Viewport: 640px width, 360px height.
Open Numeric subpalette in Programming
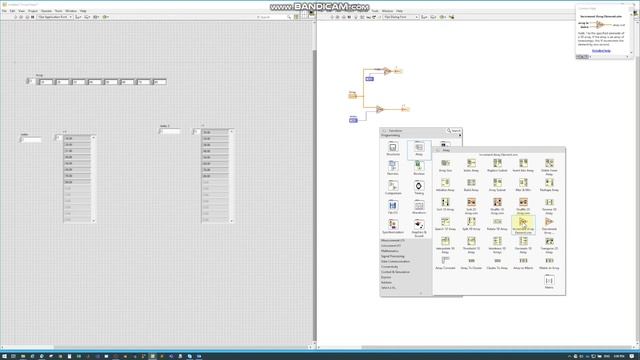[393, 168]
